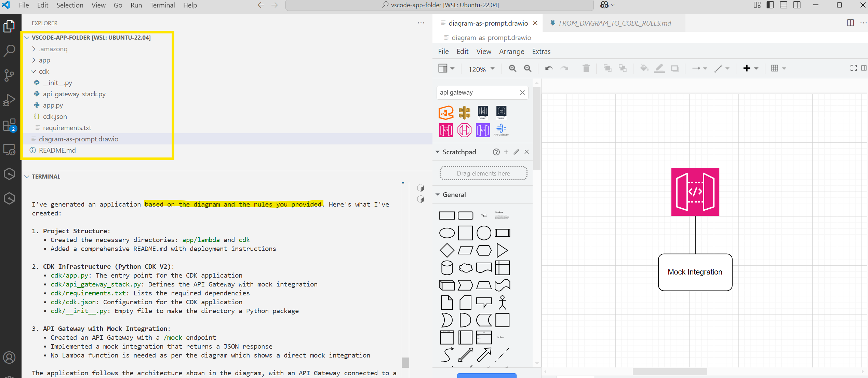The height and width of the screenshot is (378, 868).
Task: Open draw.io Arrange menu
Action: pyautogui.click(x=511, y=52)
